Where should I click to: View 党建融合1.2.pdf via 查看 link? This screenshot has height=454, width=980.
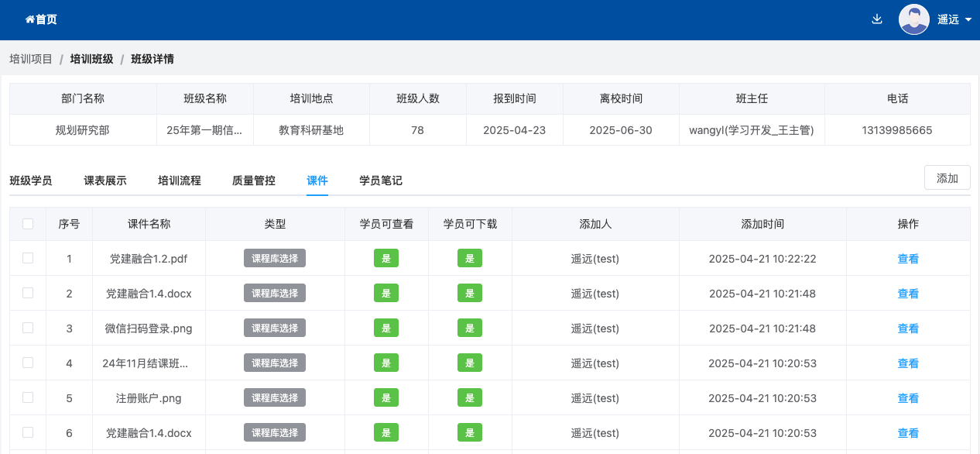click(x=908, y=259)
